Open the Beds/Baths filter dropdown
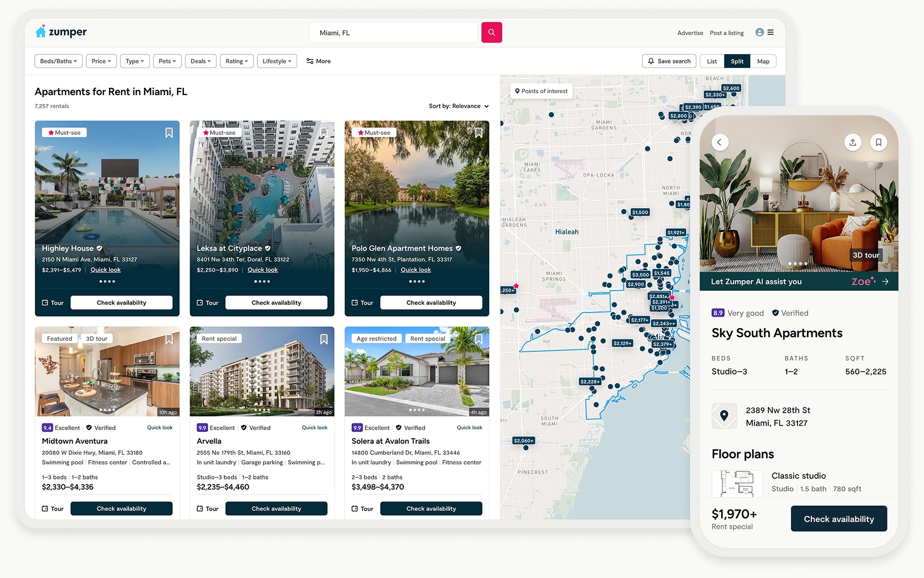The height and width of the screenshot is (578, 924). (x=59, y=61)
